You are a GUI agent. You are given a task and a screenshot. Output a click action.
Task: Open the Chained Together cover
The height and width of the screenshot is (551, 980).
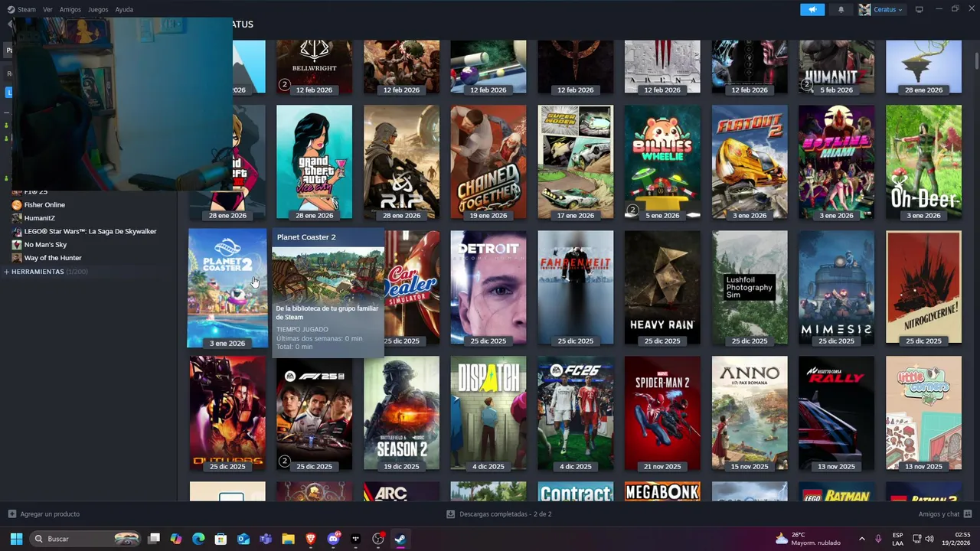point(488,161)
